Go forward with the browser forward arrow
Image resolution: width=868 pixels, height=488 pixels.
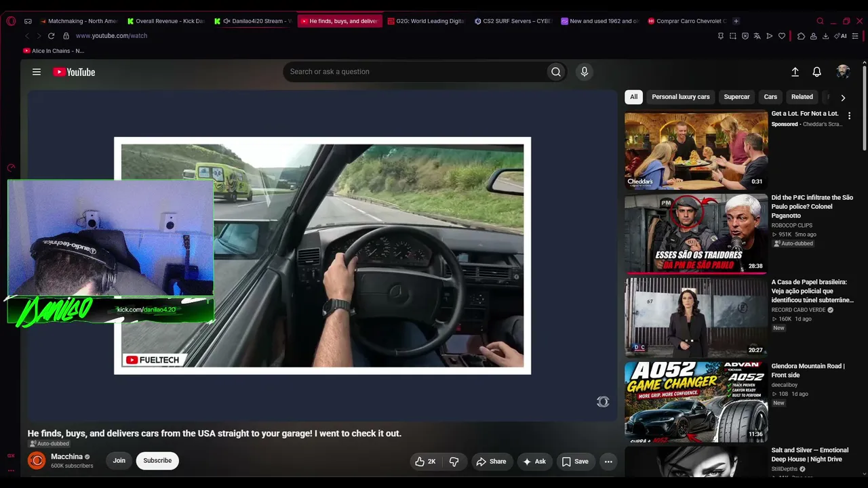(38, 36)
